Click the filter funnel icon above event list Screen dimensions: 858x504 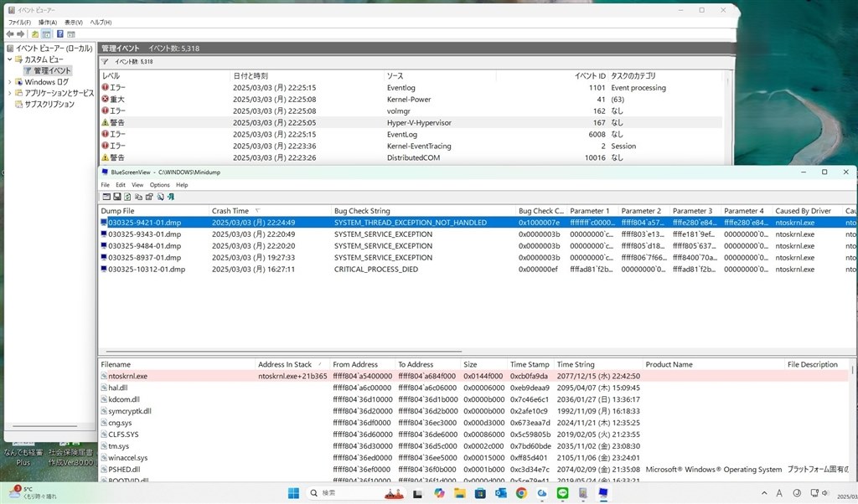[105, 62]
